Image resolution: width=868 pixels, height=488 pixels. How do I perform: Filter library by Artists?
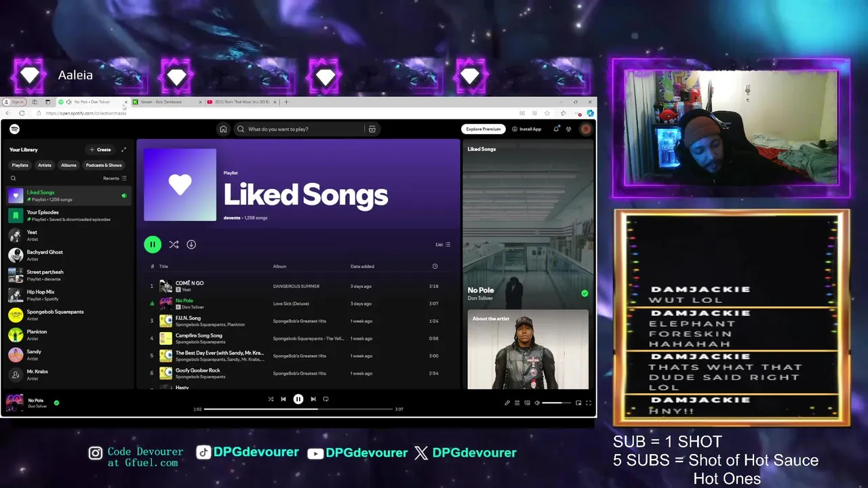(45, 165)
